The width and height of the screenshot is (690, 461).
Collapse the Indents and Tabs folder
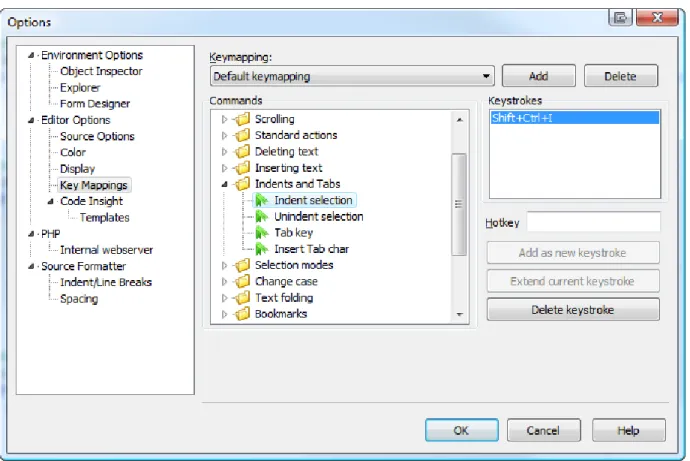[224, 184]
